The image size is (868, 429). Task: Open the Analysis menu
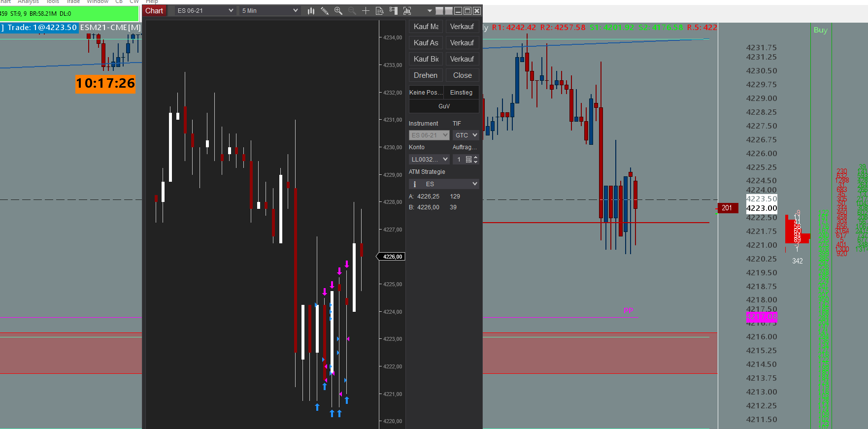pos(28,2)
